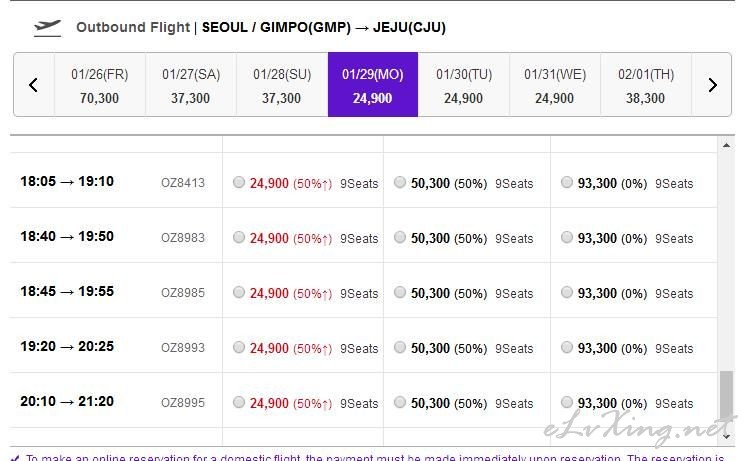Image resolution: width=748 pixels, height=461 pixels.
Task: Click the flight list scrollbar thumb
Action: 727,400
